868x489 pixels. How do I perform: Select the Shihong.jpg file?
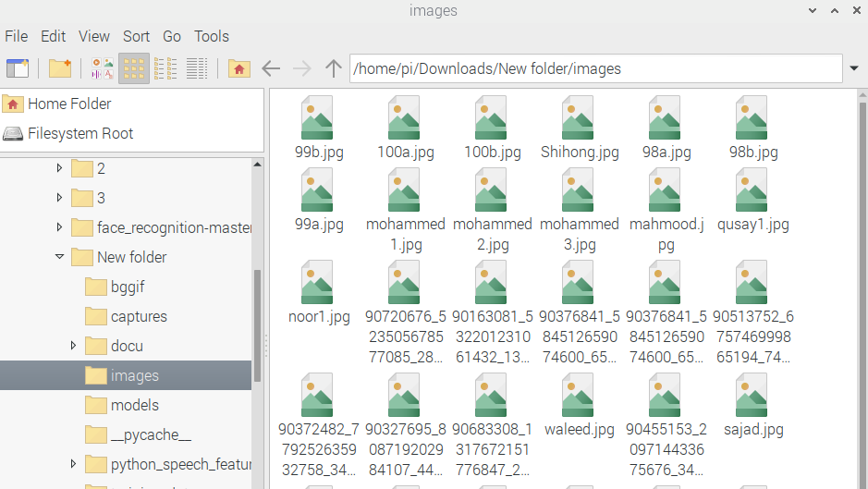(x=579, y=129)
